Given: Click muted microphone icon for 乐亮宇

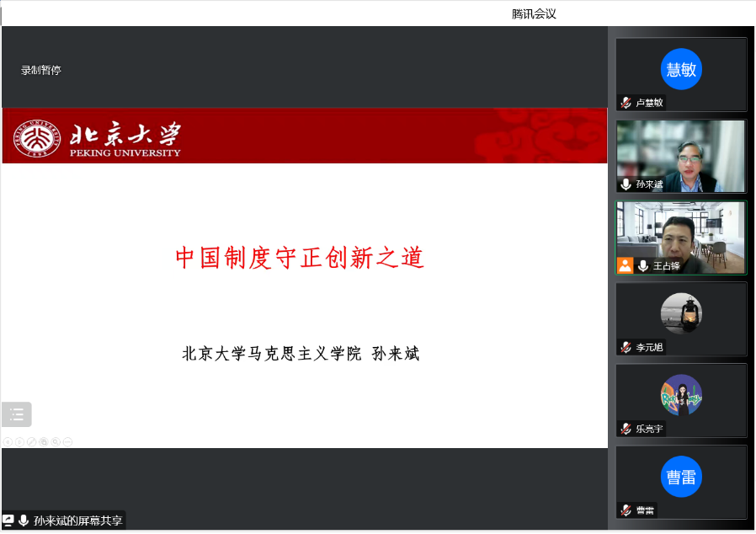Looking at the screenshot, I should tap(626, 429).
